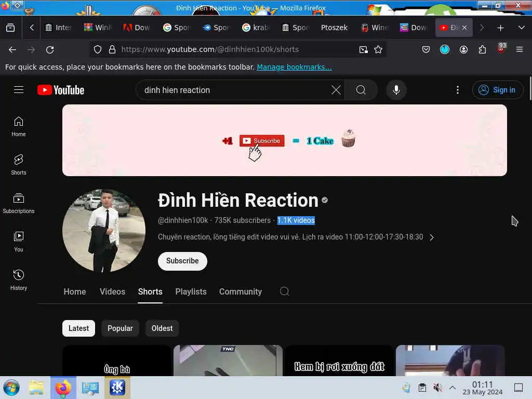The image size is (532, 399).
Task: Open Windows Start orb
Action: click(11, 388)
